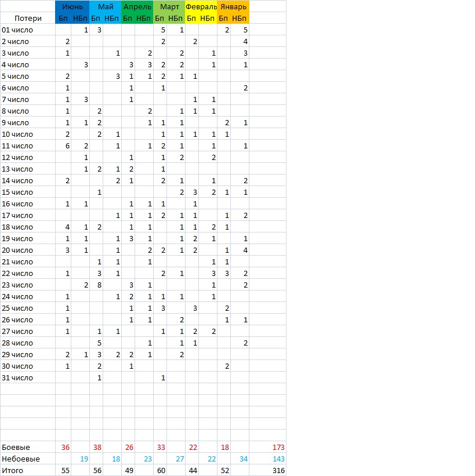Click the "Март" month header cell
The height and width of the screenshot is (476, 475).
pos(169,7)
